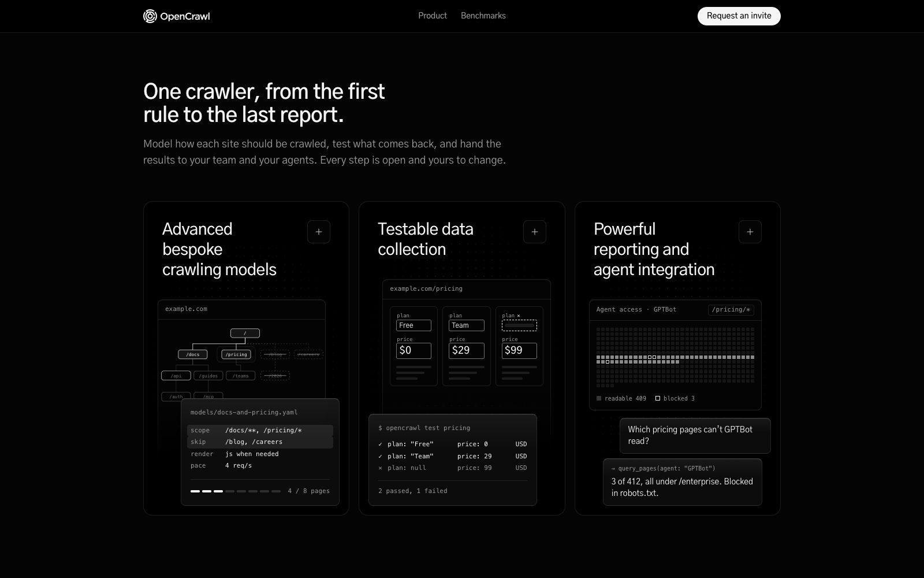924x578 pixels.
Task: Click the $0 price field
Action: (x=413, y=350)
